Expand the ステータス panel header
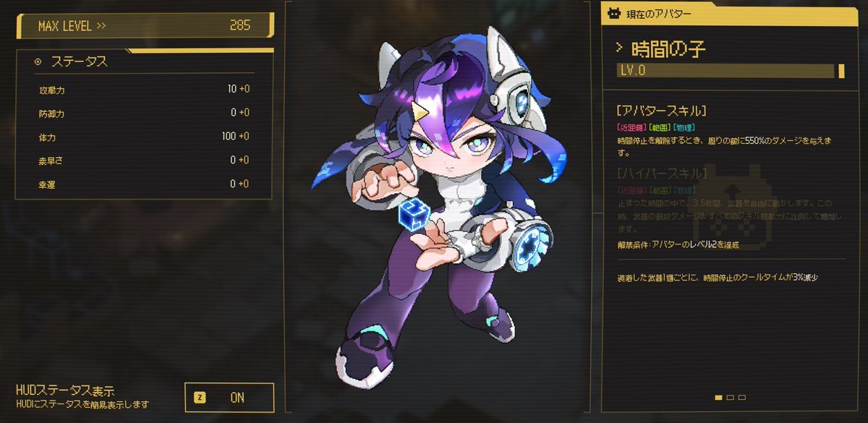The height and width of the screenshot is (423, 868). coord(144,62)
